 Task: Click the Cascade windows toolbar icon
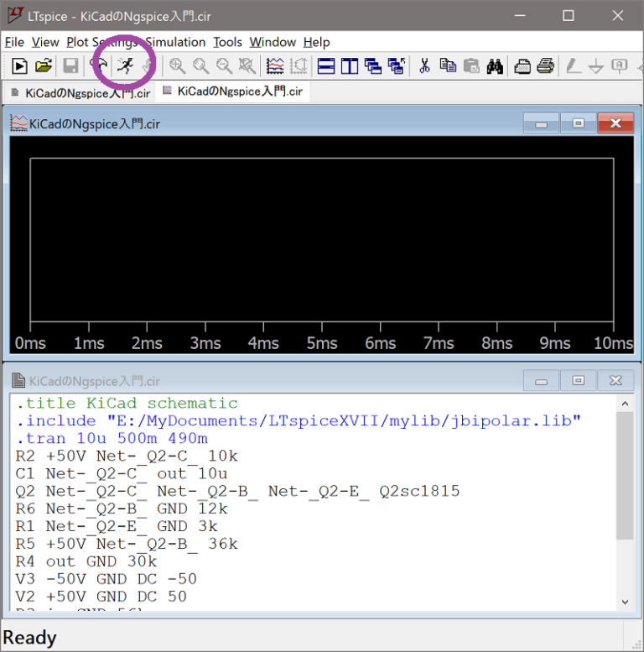[x=373, y=66]
